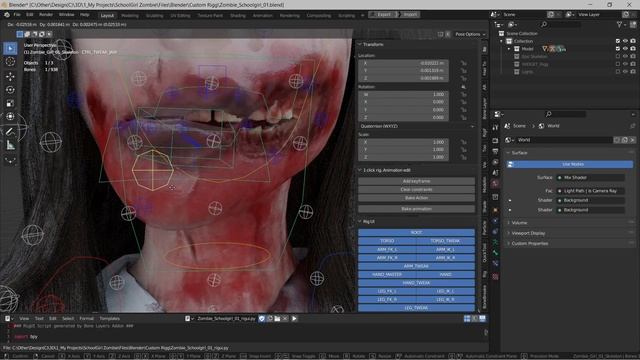Open the Render menu
This screenshot has width=640, height=360.
46,15
